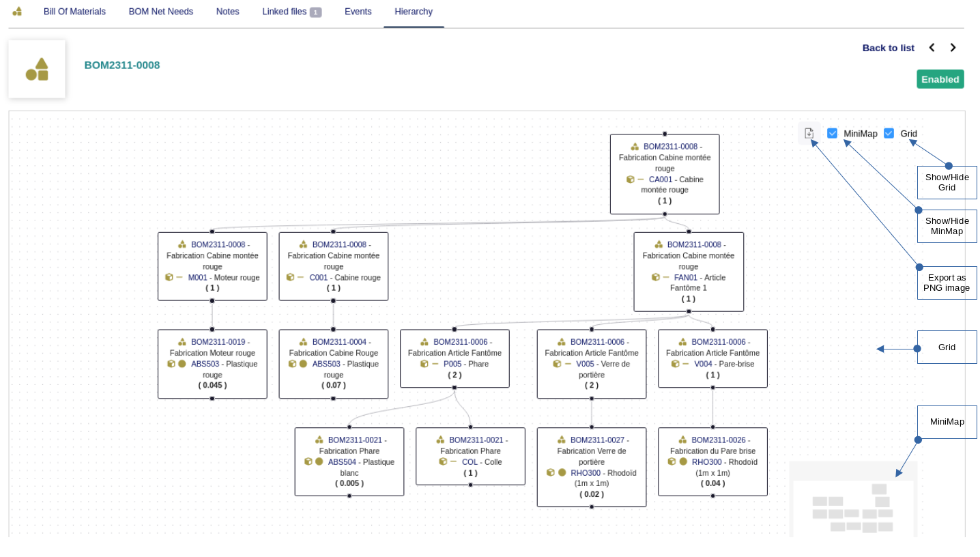
Task: Click the Enabled status badge
Action: pyautogui.click(x=940, y=79)
